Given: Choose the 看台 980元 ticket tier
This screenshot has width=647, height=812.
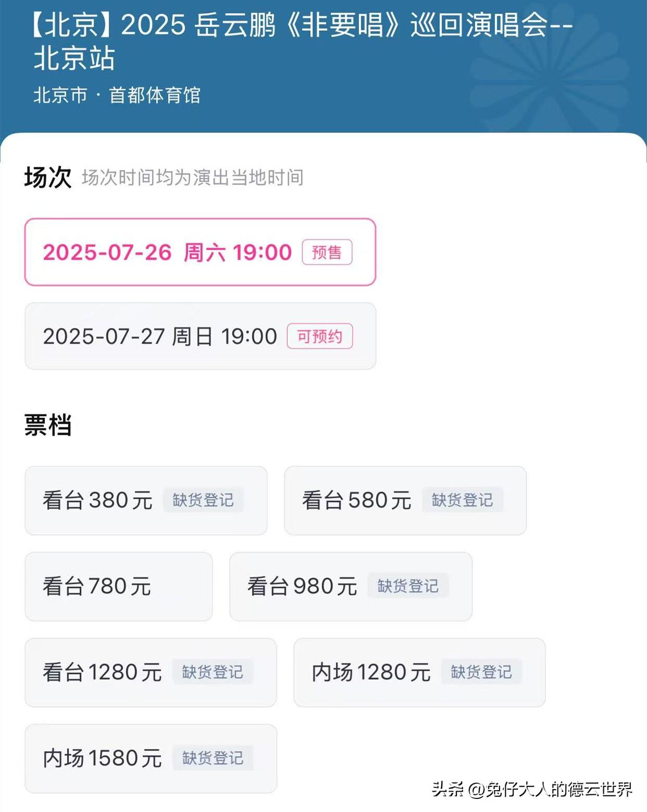Looking at the screenshot, I should coord(351,586).
